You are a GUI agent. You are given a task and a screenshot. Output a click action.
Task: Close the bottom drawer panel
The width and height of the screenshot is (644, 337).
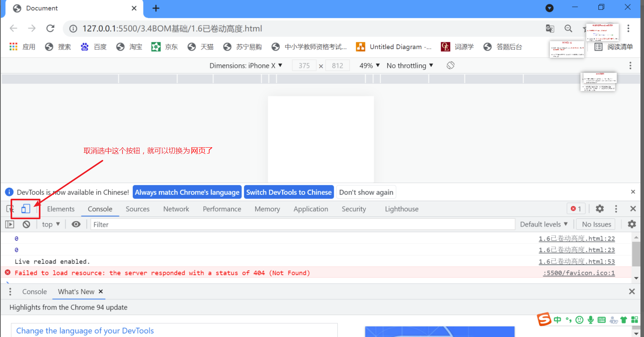pos(632,291)
